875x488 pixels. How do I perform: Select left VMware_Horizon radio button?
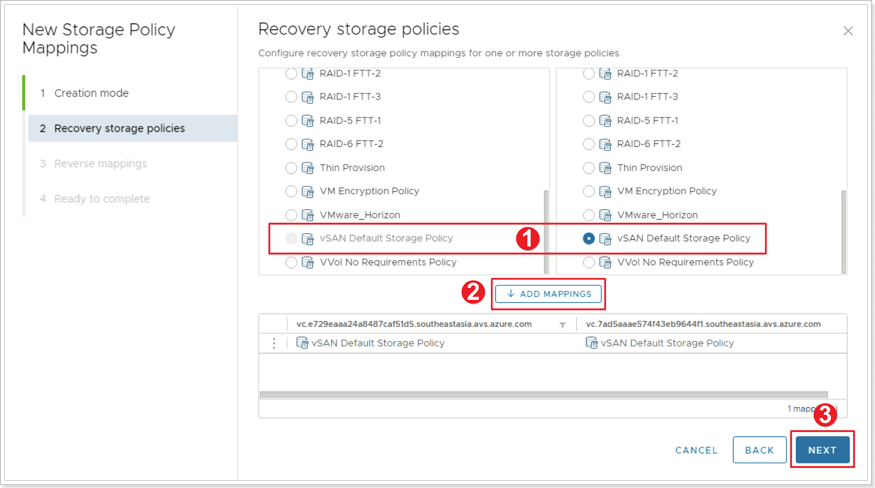coord(291,215)
